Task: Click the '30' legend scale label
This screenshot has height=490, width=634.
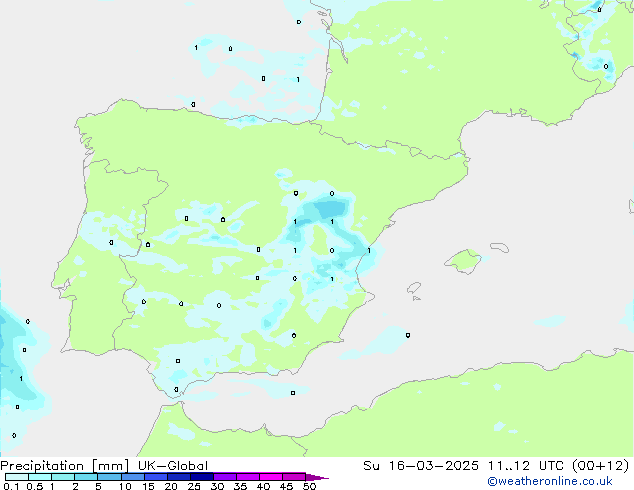Action: coord(217,486)
